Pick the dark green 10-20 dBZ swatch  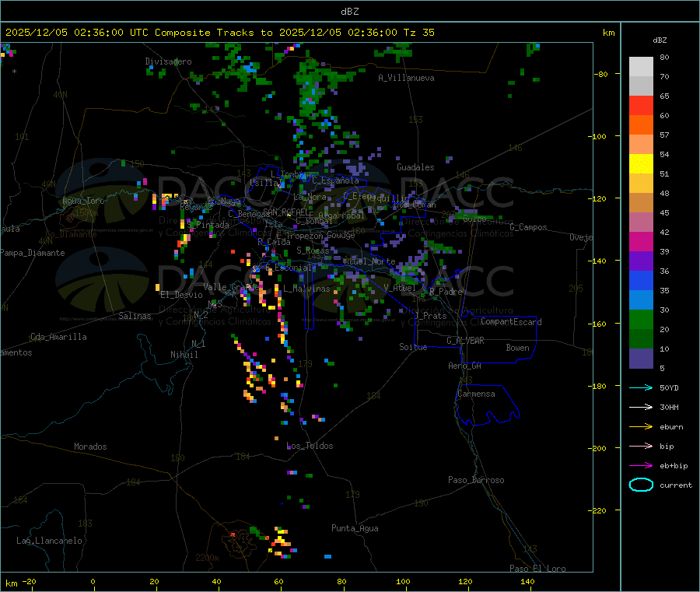click(641, 339)
